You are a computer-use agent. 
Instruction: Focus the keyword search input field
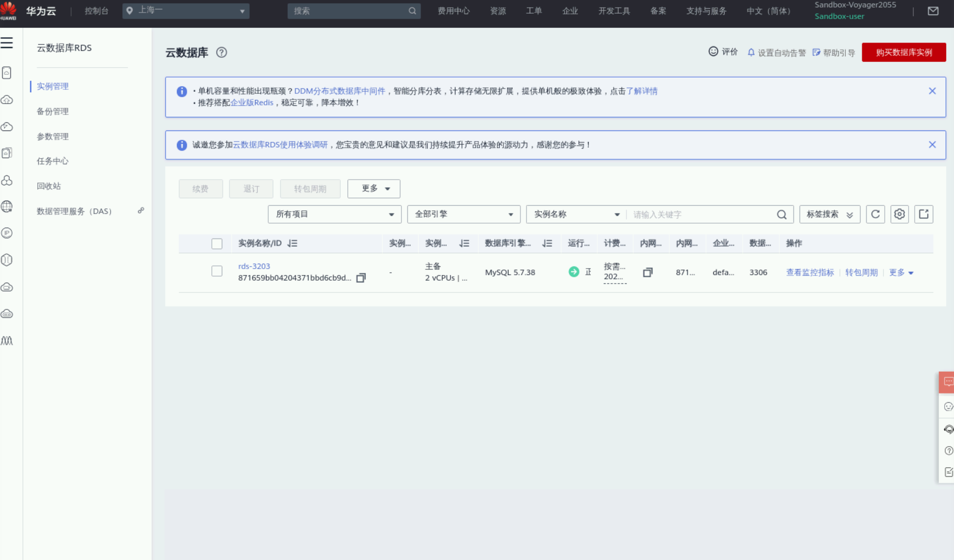(702, 215)
